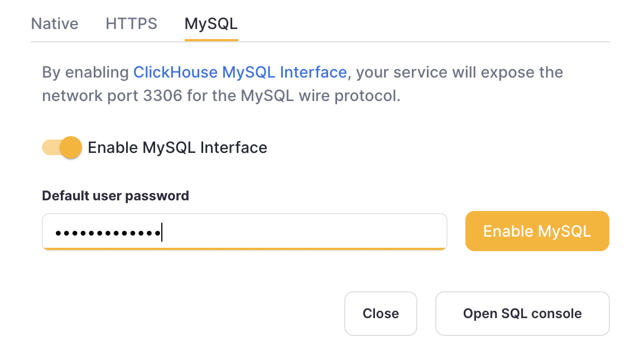Dismiss the dialog via Close

pyautogui.click(x=381, y=313)
